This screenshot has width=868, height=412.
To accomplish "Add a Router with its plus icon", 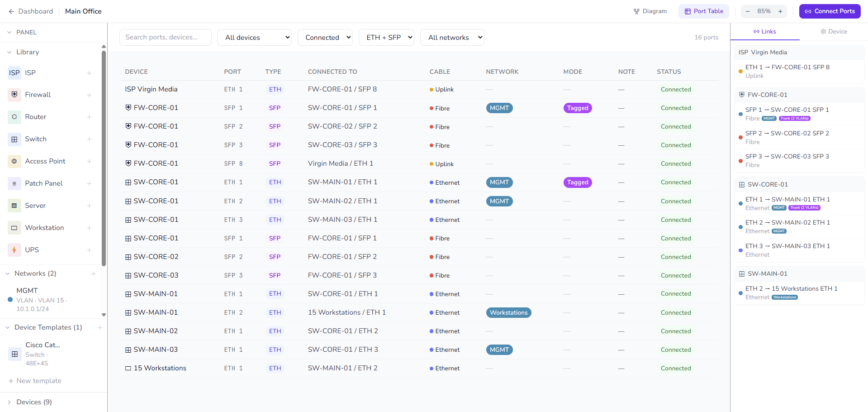I will coord(90,117).
